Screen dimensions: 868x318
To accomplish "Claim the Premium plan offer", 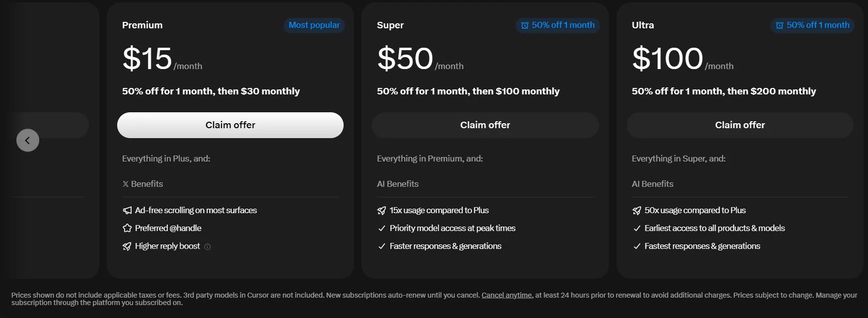I will 230,125.
